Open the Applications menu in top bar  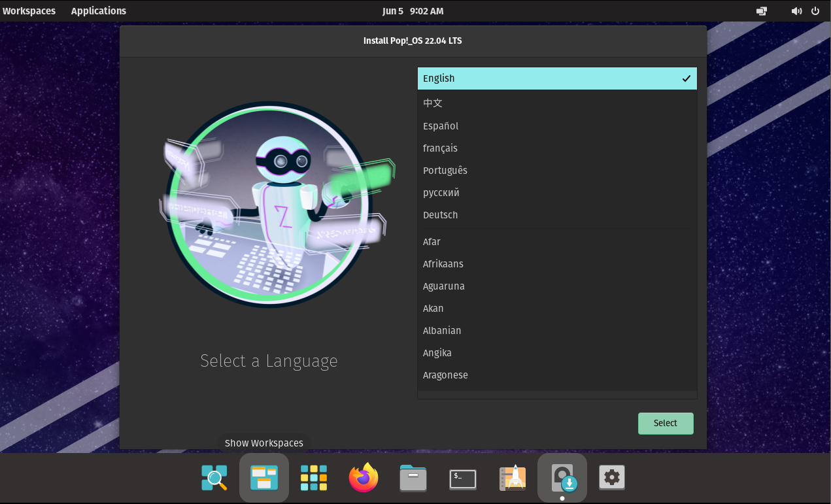point(99,11)
